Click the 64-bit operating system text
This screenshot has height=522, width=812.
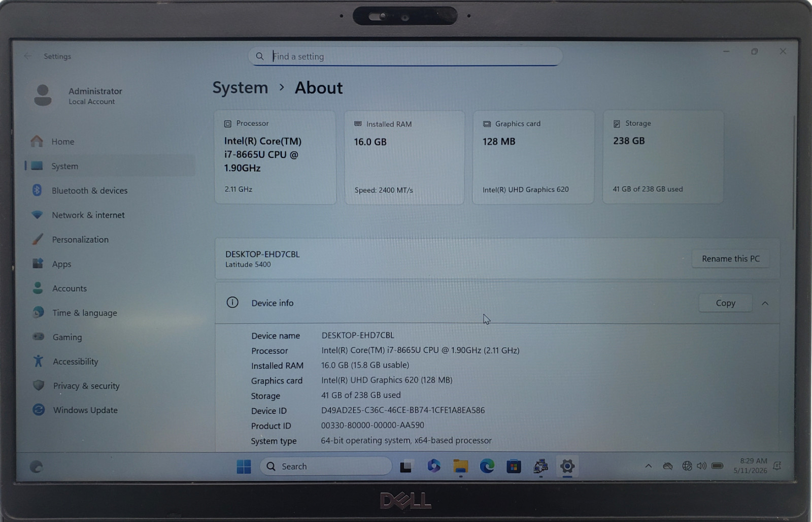[406, 441]
